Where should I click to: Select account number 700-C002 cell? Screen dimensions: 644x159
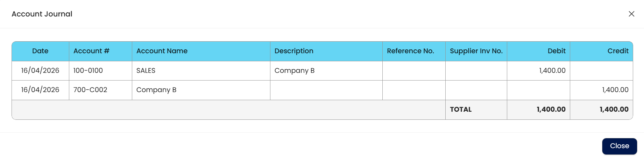[x=90, y=90]
